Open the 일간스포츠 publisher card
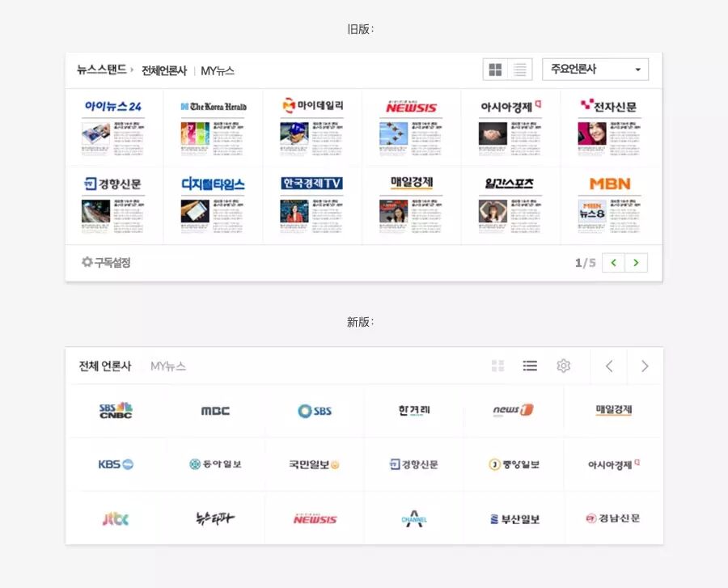This screenshot has height=588, width=728. pyautogui.click(x=510, y=205)
